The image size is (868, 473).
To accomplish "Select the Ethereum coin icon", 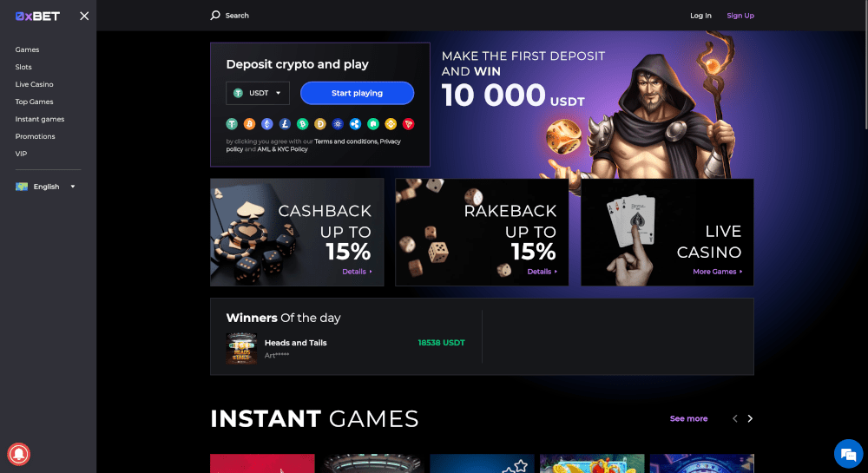I will [266, 124].
